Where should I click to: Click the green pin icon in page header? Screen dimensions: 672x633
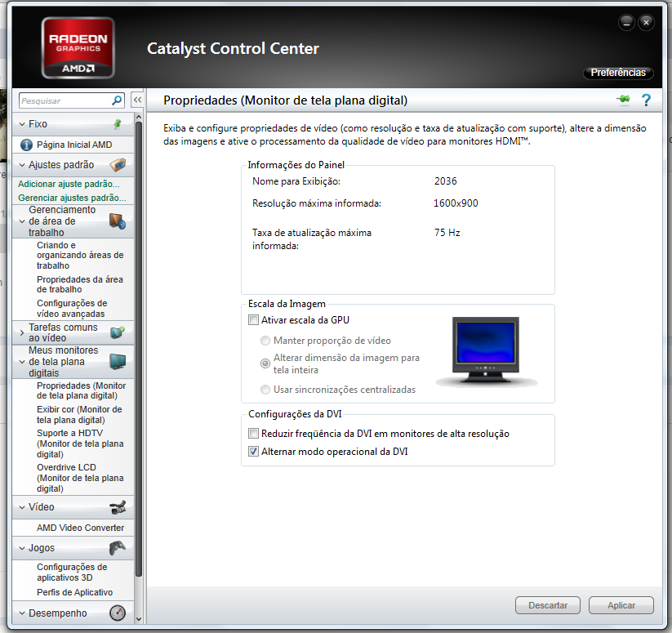coord(624,100)
